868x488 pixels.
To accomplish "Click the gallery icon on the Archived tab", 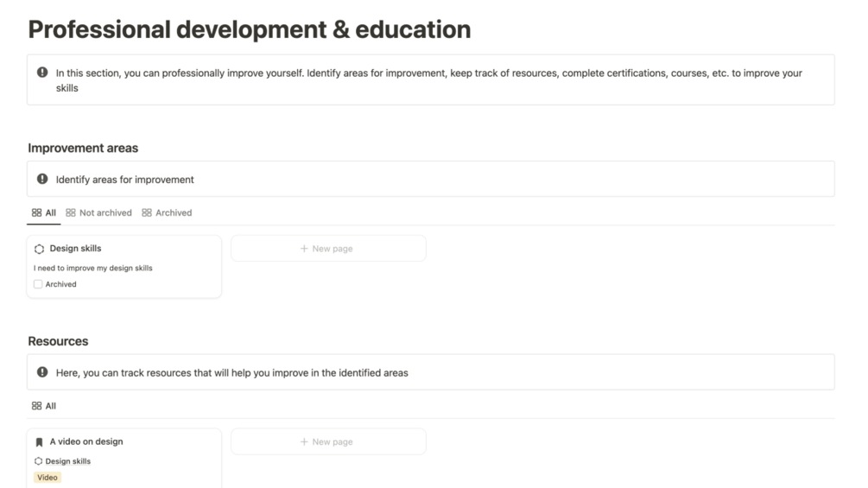I will pos(147,212).
